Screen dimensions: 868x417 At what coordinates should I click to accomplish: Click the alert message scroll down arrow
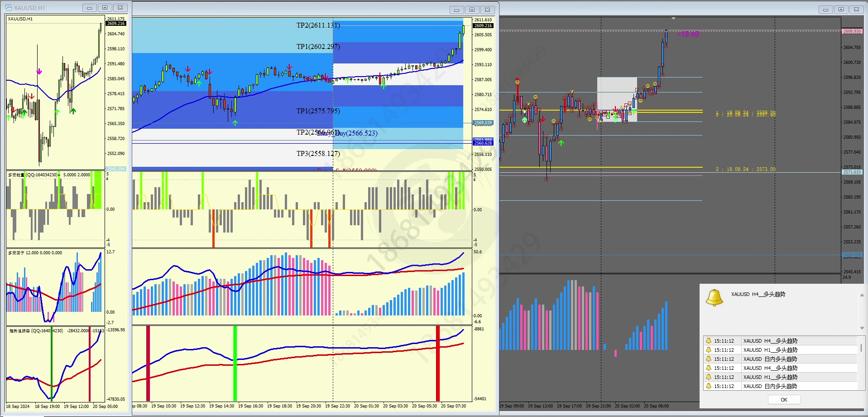click(862, 328)
